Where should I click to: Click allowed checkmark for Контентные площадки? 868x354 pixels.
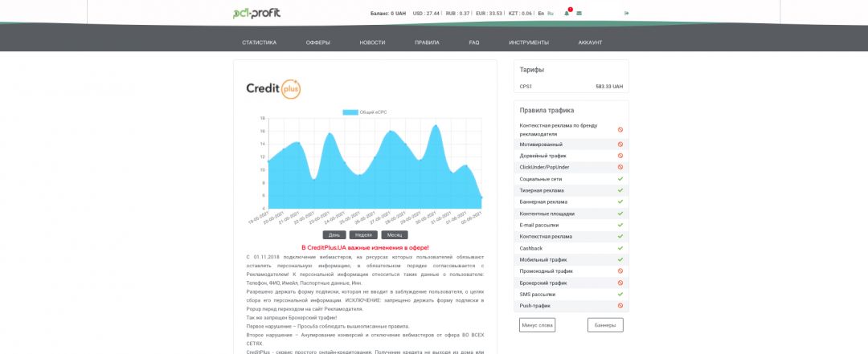(620, 214)
